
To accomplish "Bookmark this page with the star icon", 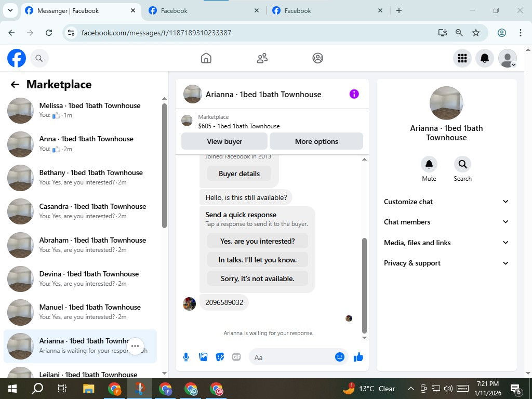I will 476,33.
